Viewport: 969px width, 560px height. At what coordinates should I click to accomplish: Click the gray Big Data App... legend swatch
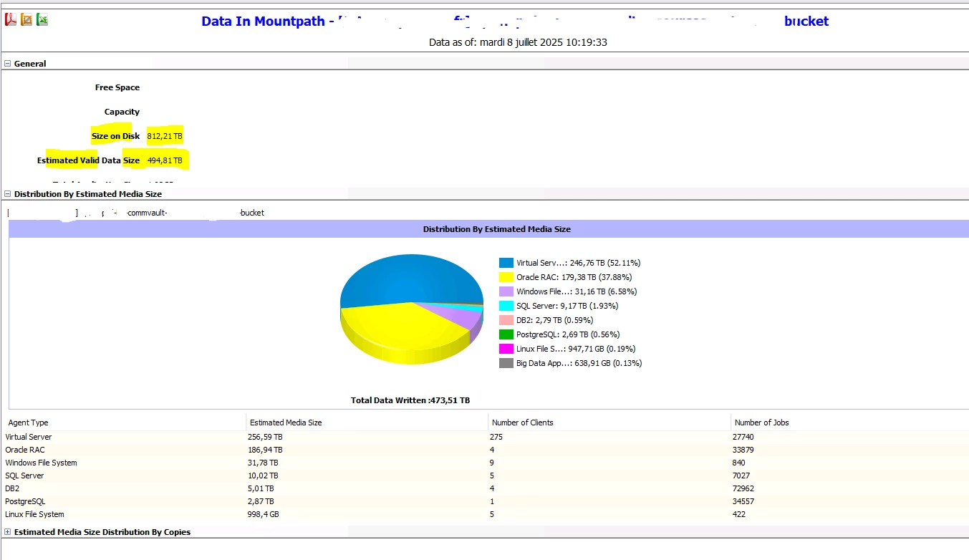coord(506,363)
